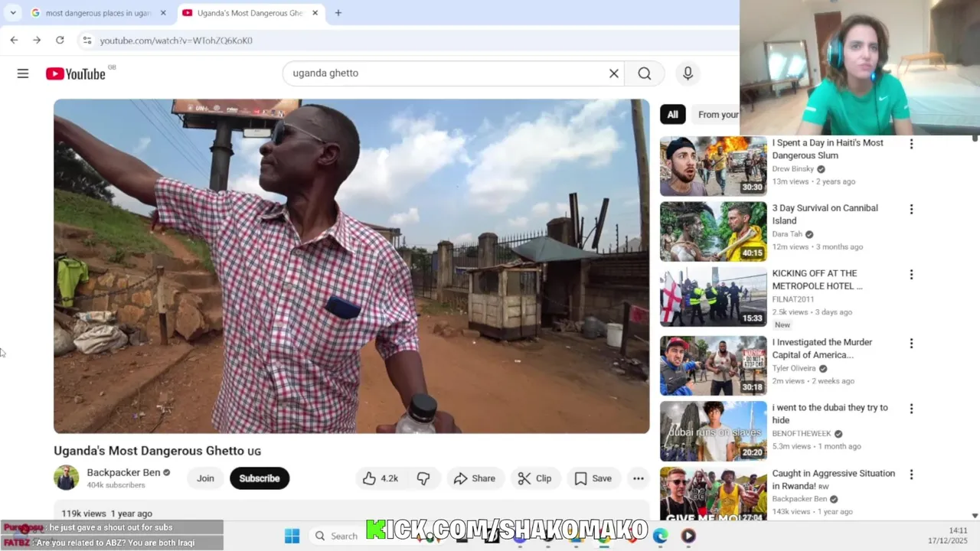The image size is (980, 551).
Task: Open the FILNAT2011 channel link
Action: [x=792, y=299]
